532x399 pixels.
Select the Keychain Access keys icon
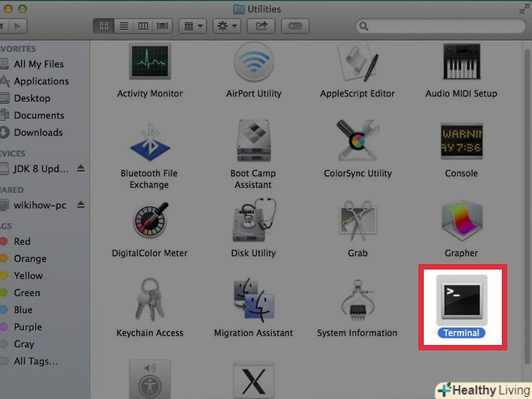[150, 300]
